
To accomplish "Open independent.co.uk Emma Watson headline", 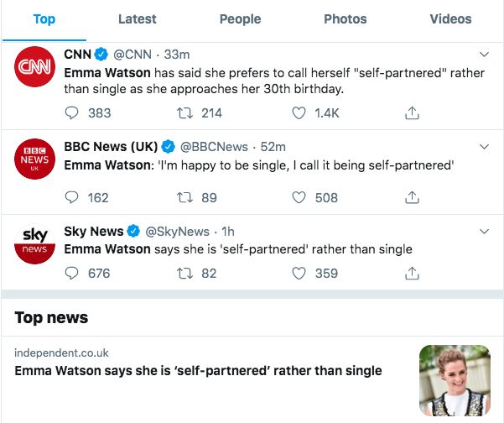I will (x=198, y=370).
